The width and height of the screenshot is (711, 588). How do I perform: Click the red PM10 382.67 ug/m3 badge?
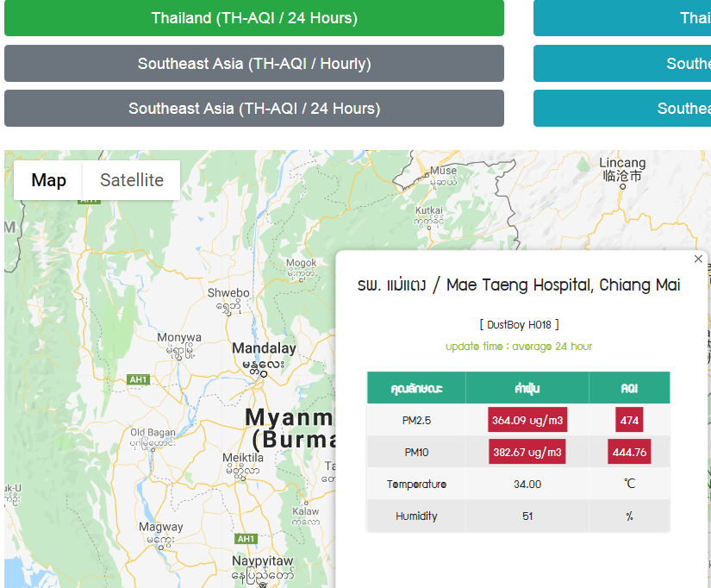[x=527, y=452]
